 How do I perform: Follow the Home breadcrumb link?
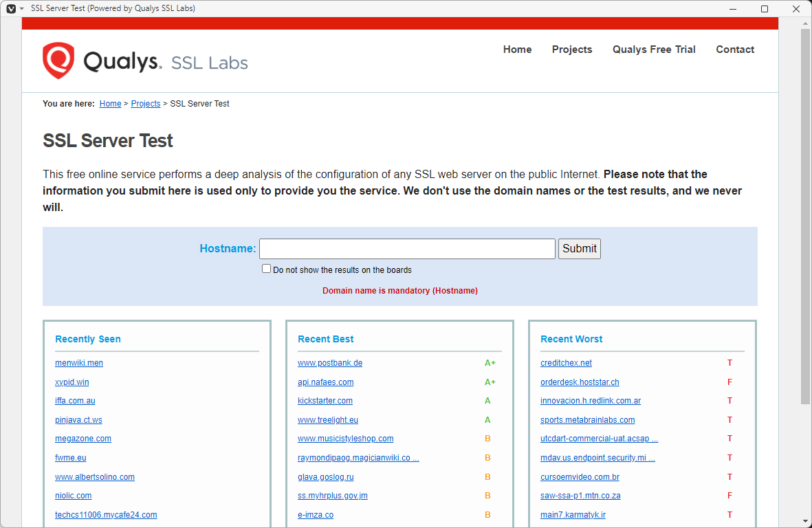pos(110,104)
